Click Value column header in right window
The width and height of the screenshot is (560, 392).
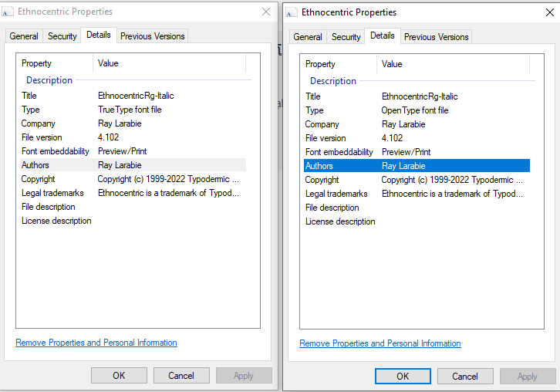tap(454, 64)
